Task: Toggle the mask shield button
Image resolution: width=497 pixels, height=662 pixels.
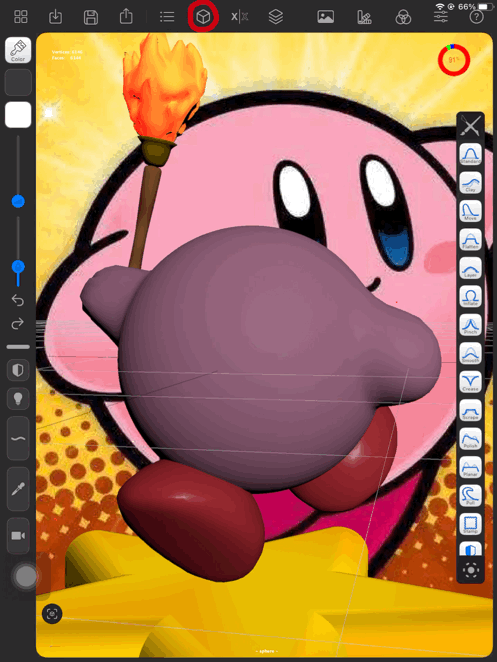Action: coord(18,371)
